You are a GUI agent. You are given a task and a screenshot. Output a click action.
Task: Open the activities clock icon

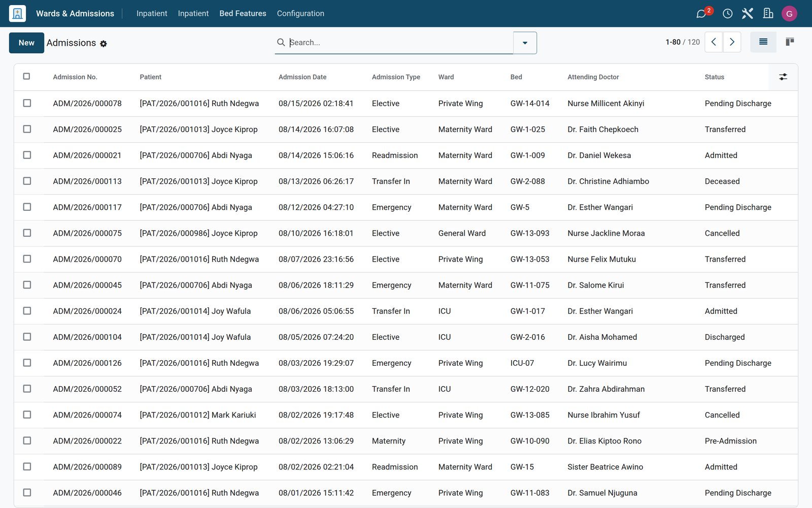point(727,13)
